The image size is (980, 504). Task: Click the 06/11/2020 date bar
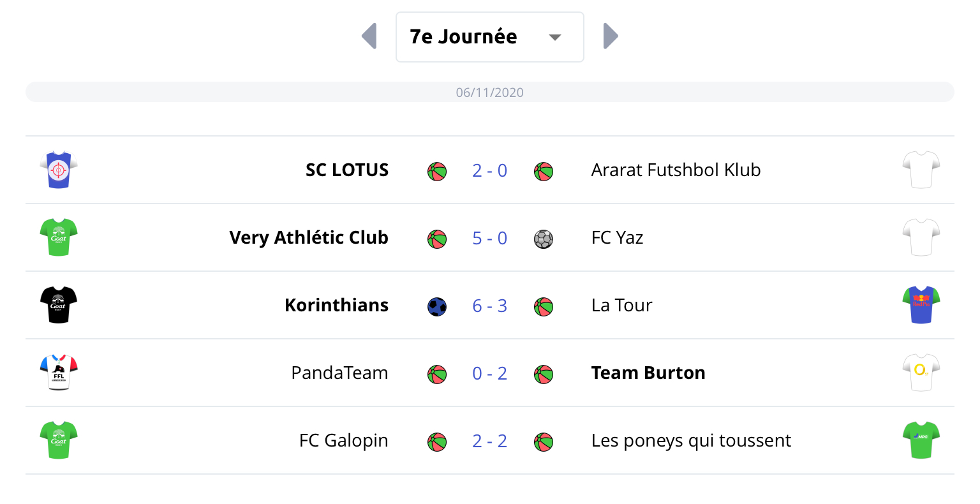tap(489, 92)
